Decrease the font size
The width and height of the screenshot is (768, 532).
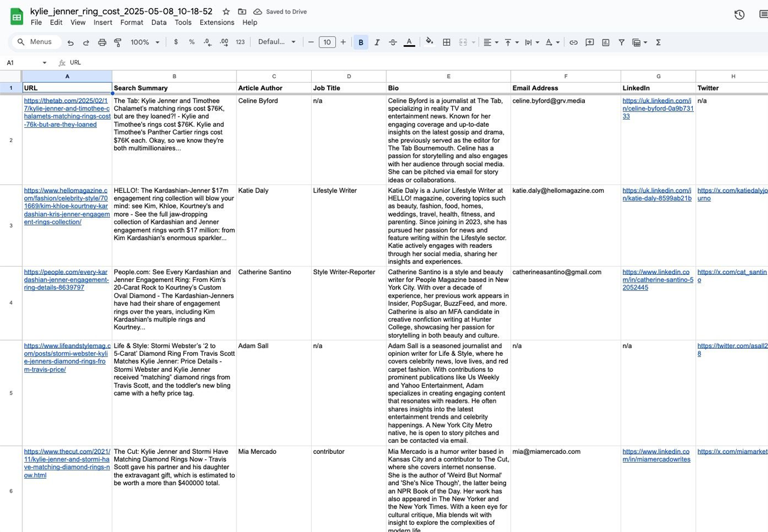point(311,42)
